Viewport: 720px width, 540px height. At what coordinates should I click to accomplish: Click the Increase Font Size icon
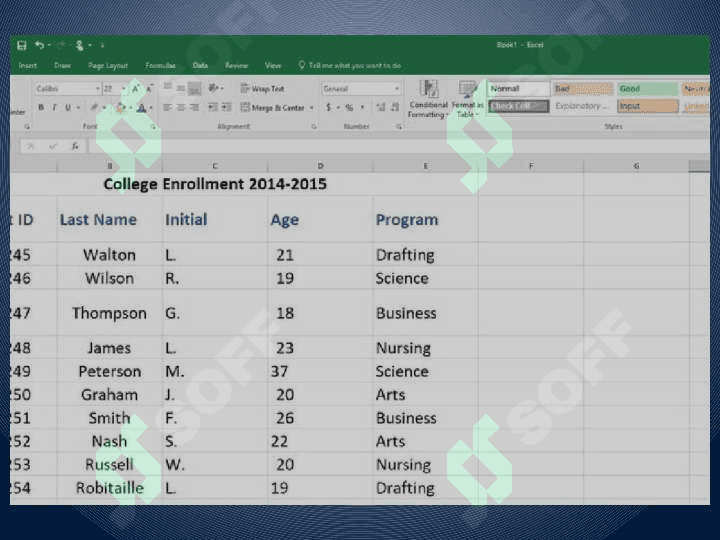point(135,88)
